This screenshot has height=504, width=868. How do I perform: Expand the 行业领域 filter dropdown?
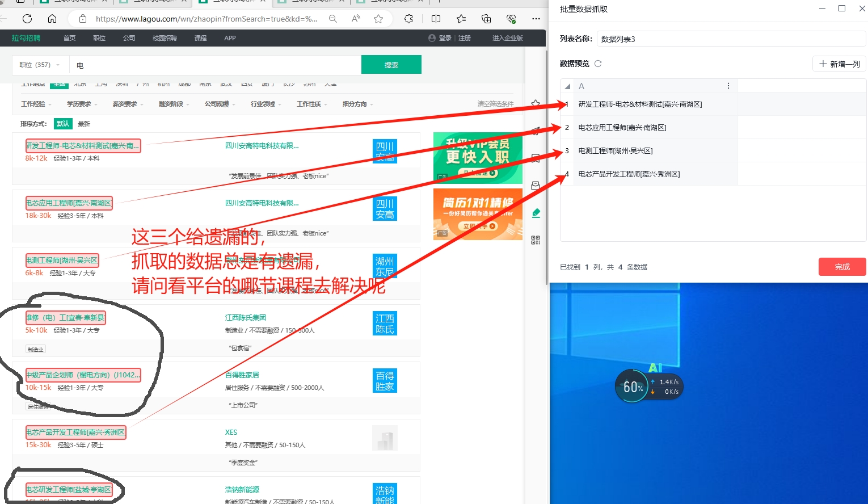click(266, 104)
